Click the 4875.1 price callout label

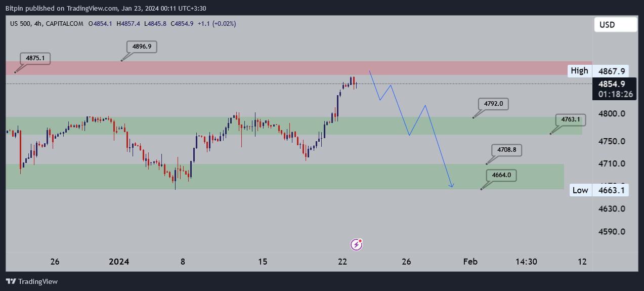36,58
